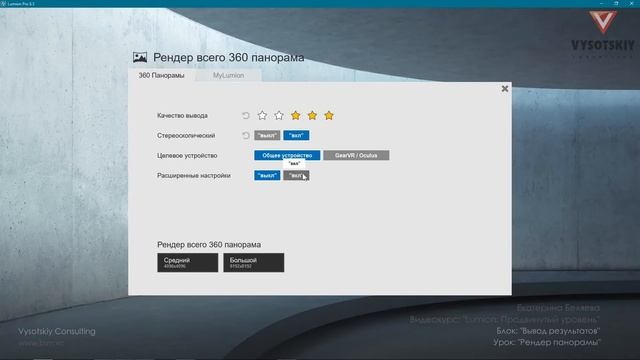Set output quality to two stars
The image size is (640, 360).
279,116
